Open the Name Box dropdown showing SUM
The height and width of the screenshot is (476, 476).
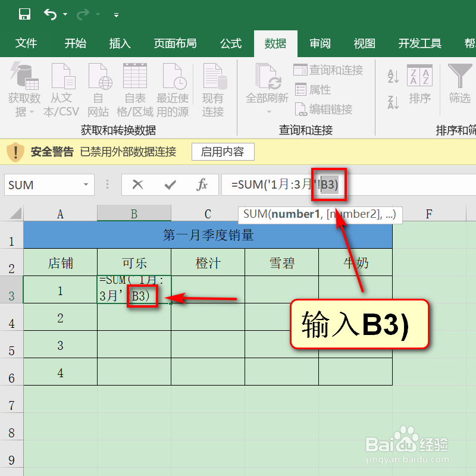(86, 184)
